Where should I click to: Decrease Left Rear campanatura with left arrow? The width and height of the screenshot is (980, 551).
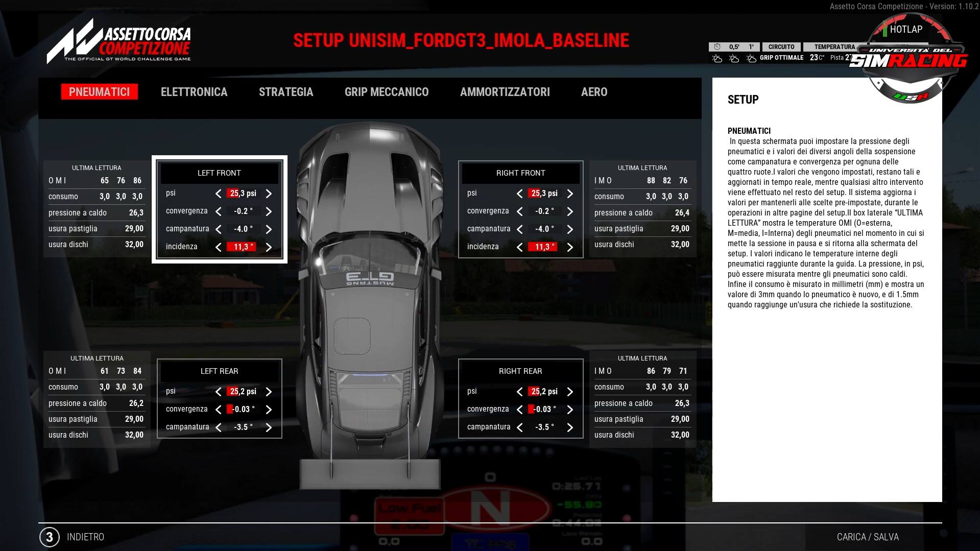219,427
